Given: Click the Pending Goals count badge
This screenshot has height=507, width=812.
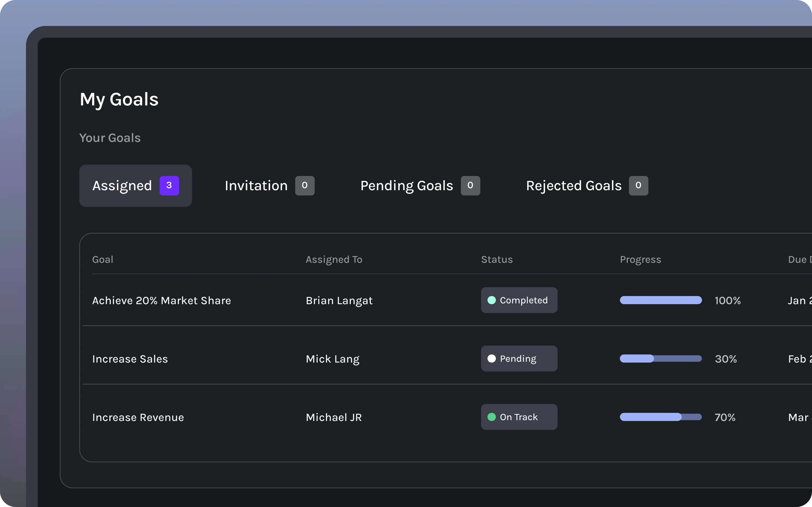Looking at the screenshot, I should tap(470, 185).
